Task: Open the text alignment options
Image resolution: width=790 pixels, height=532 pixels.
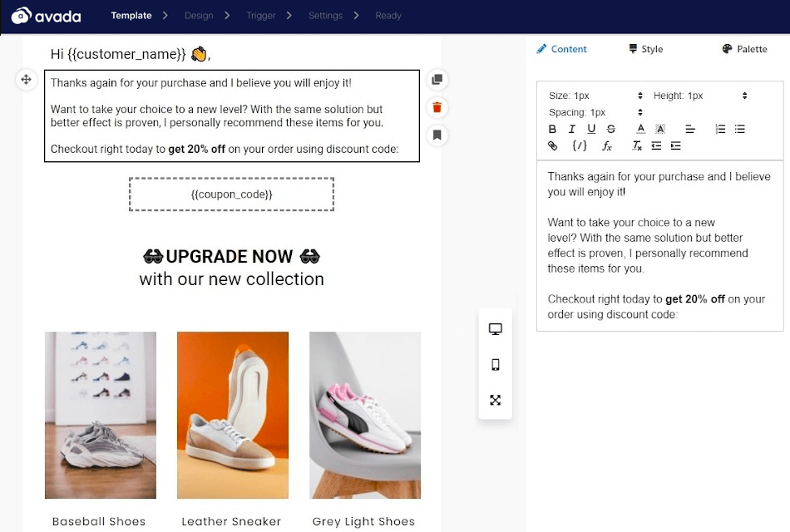Action: click(x=690, y=129)
